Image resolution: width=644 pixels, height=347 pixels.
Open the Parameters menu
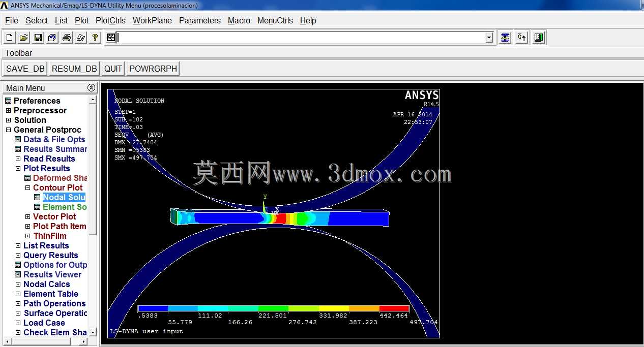200,20
